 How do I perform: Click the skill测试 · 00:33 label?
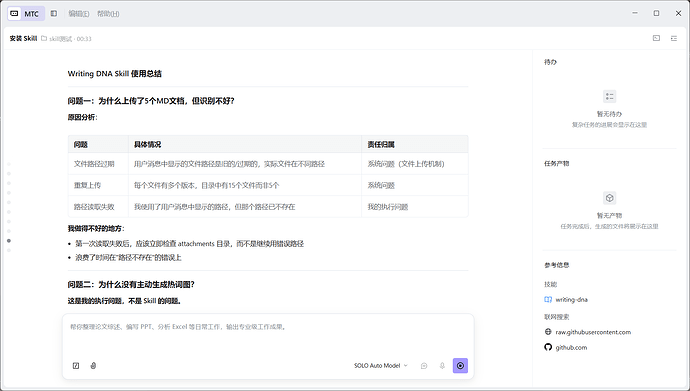[x=70, y=39]
